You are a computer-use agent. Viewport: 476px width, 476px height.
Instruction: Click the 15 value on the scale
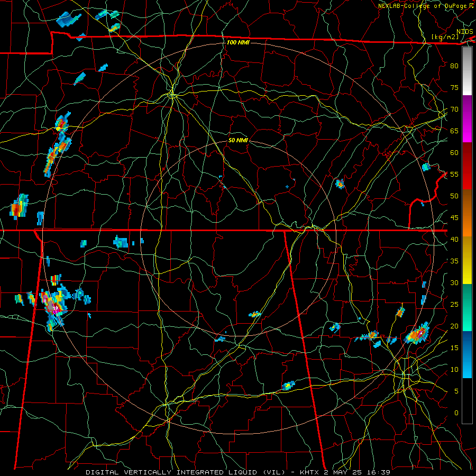coord(454,348)
